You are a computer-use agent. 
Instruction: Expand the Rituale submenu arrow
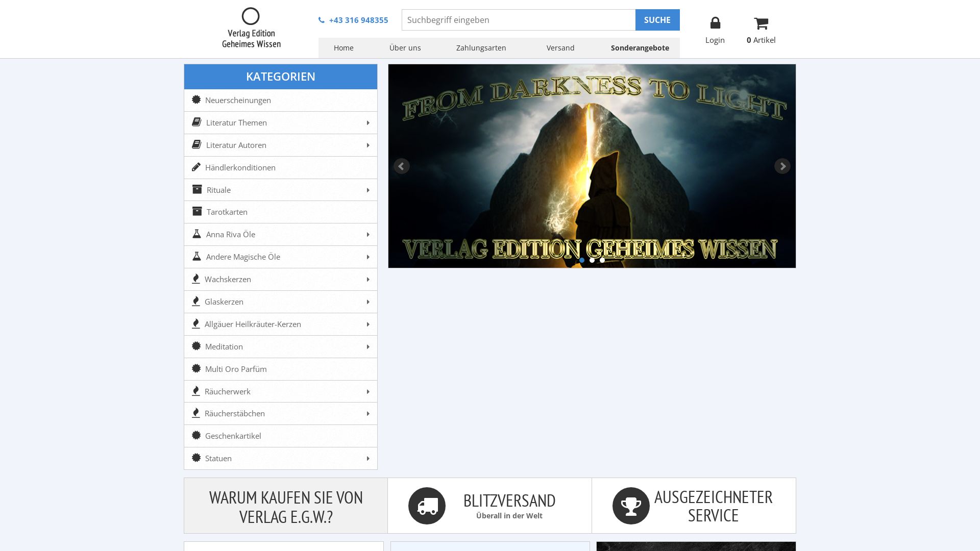(368, 190)
